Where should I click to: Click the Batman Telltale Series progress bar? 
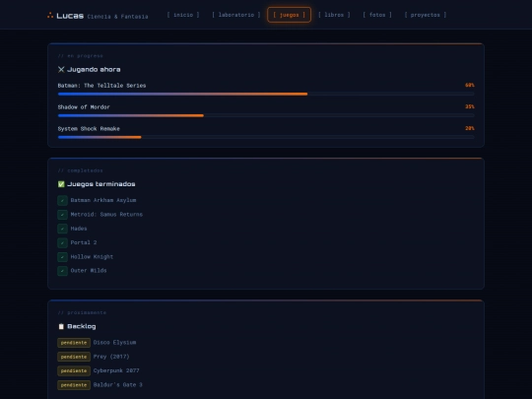[266, 94]
